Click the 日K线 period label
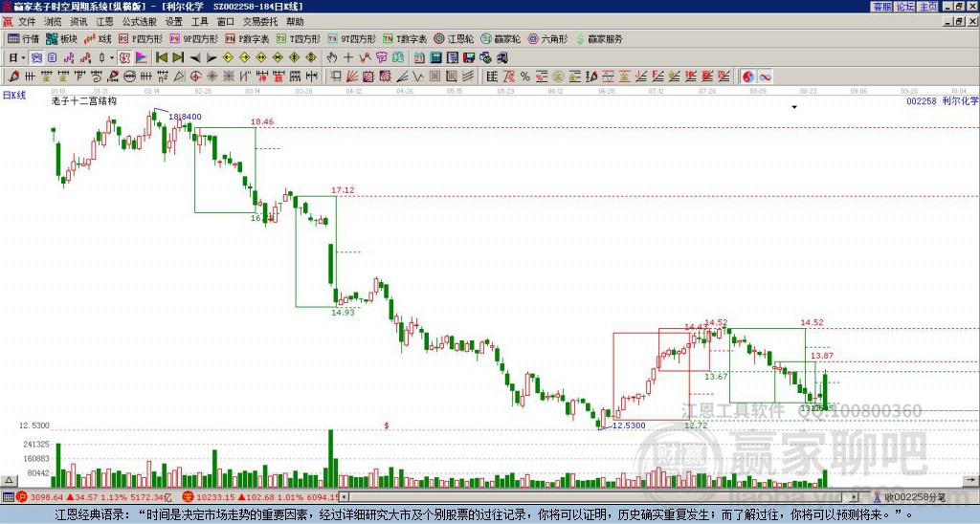 (x=13, y=95)
